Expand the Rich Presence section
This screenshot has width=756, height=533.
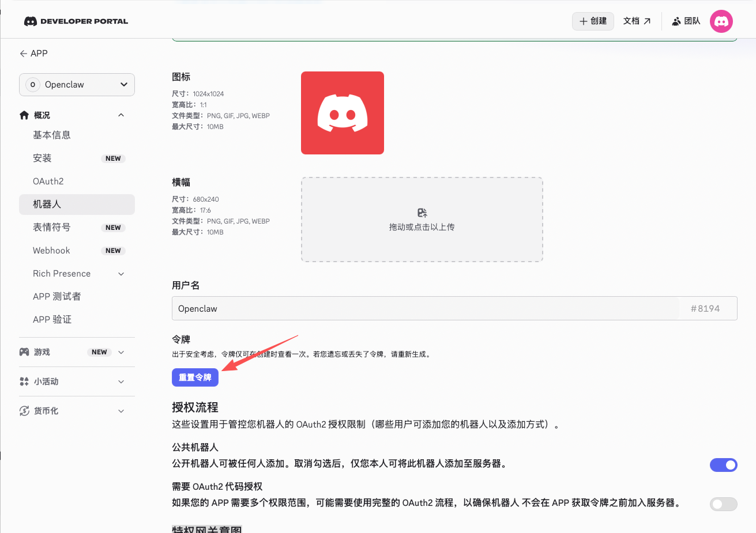click(121, 273)
